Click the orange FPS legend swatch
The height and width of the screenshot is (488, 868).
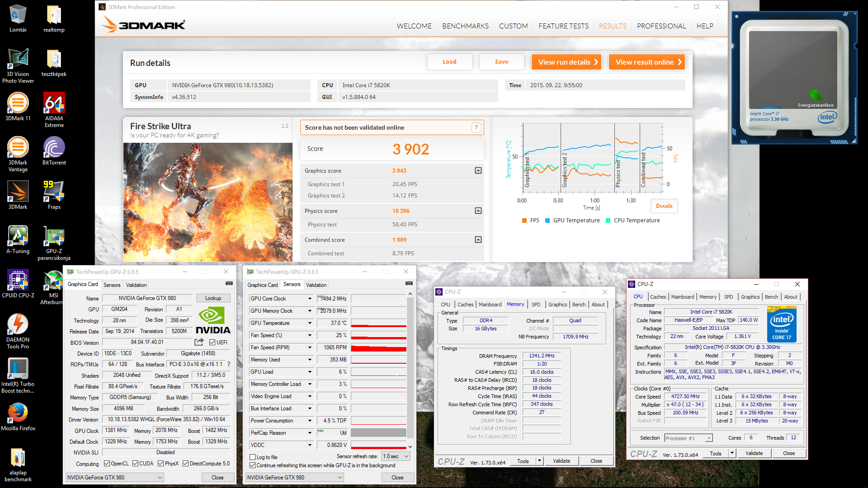524,221
